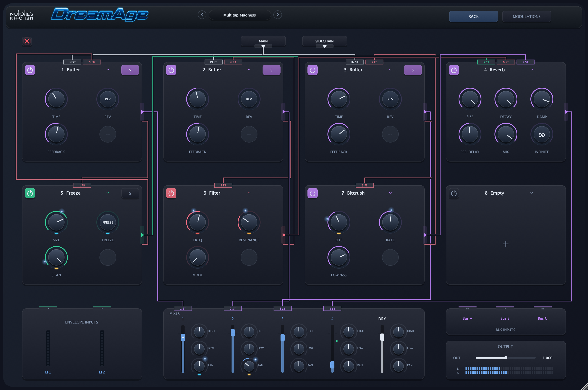This screenshot has width=588, height=390.
Task: Open 3 Buffer module type dropdown
Action: click(390, 70)
